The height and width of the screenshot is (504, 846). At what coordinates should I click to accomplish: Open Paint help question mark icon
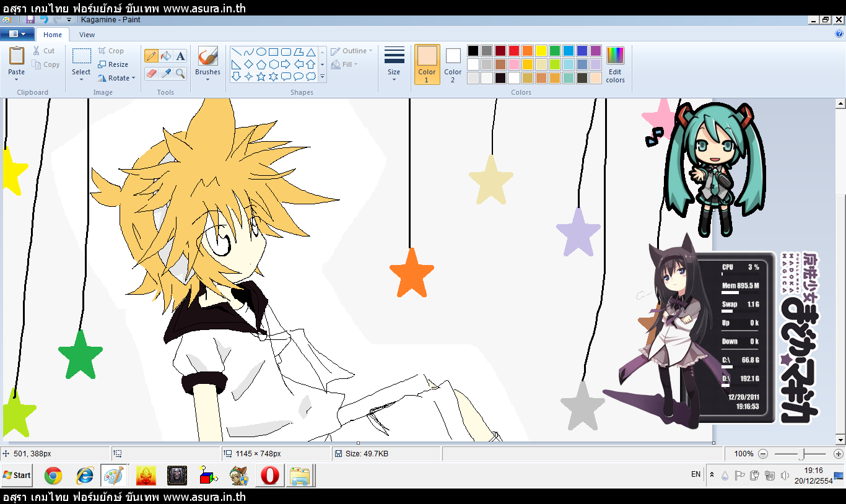tap(839, 34)
